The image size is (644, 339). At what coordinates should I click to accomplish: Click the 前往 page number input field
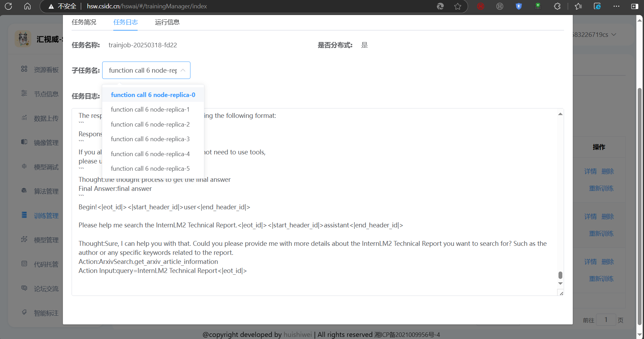606,320
